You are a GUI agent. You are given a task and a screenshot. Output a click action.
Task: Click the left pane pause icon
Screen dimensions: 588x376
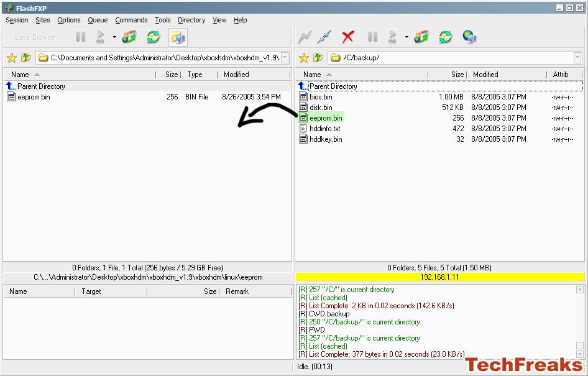coord(80,37)
